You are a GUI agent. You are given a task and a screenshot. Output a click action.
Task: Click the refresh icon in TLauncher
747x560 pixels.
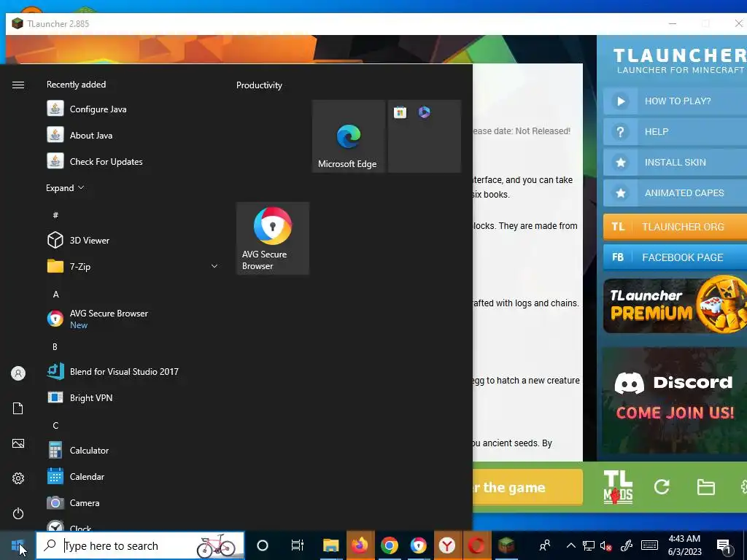tap(662, 486)
